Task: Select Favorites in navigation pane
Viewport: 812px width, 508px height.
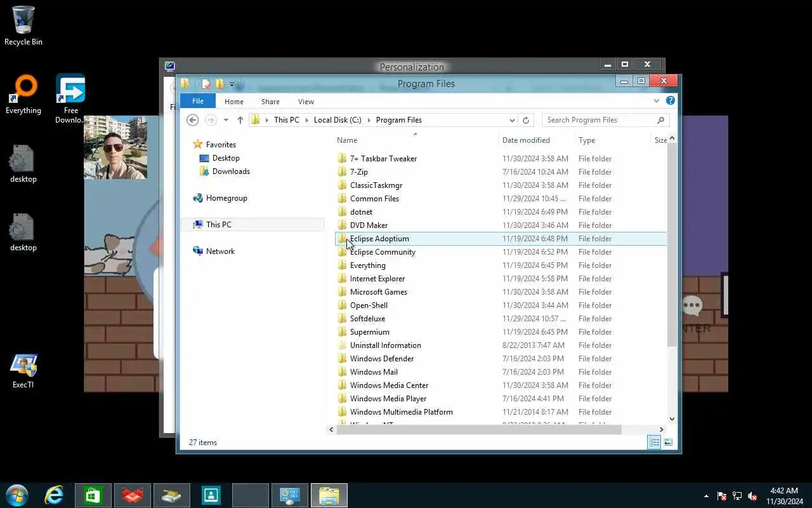Action: pos(221,145)
